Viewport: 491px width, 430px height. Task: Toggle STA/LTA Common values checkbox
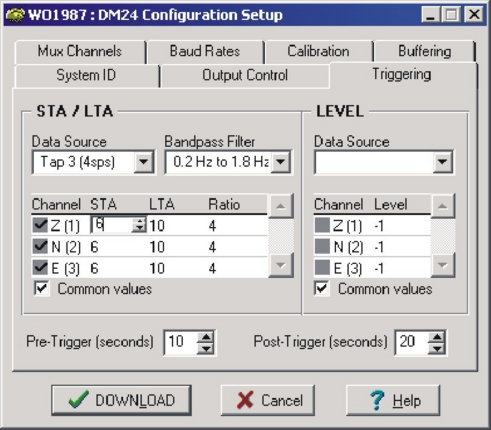42,289
